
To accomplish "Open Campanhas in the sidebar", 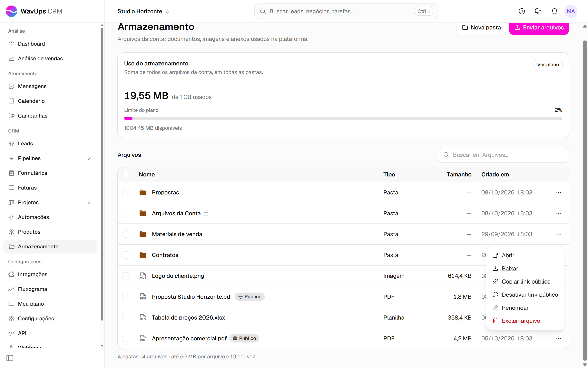I will [50, 116].
